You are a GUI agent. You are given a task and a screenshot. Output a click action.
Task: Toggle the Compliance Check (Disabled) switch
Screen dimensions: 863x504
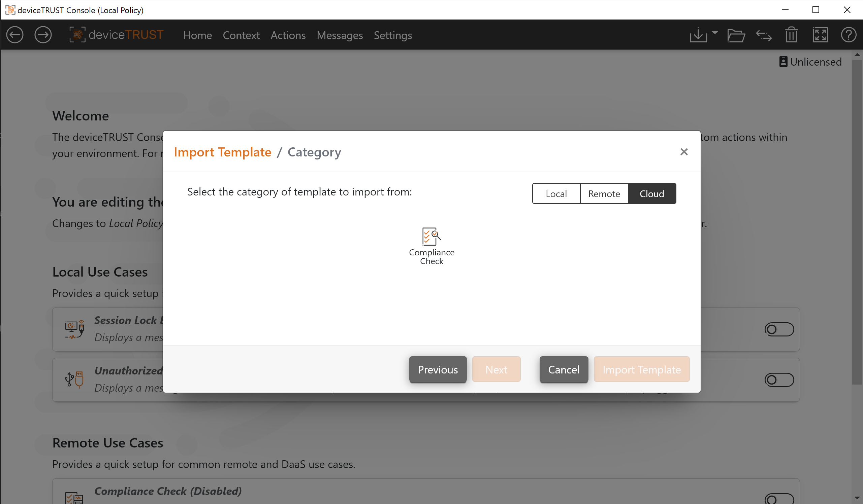779,499
